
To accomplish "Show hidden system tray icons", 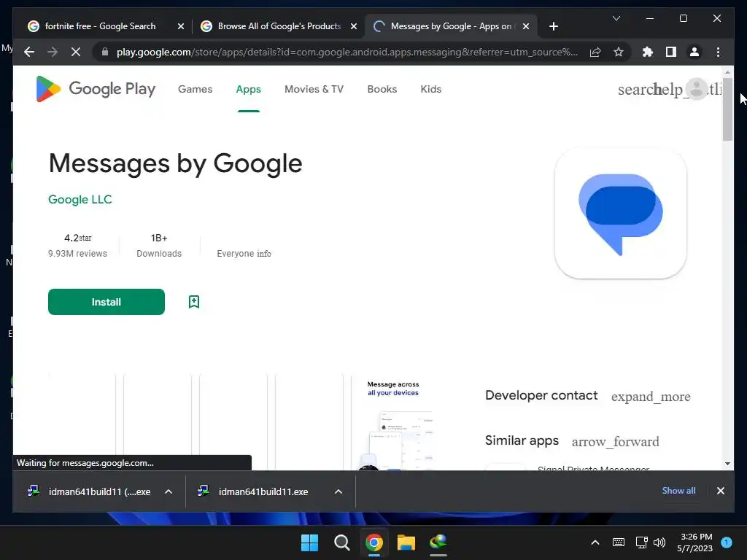I will coord(595,542).
